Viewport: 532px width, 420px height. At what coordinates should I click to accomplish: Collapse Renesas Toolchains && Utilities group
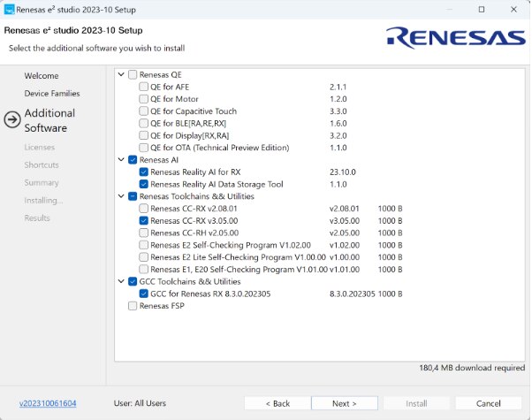pos(121,196)
